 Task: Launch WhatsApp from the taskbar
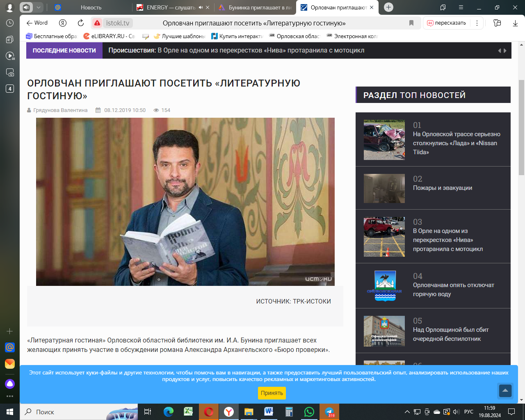point(309,412)
